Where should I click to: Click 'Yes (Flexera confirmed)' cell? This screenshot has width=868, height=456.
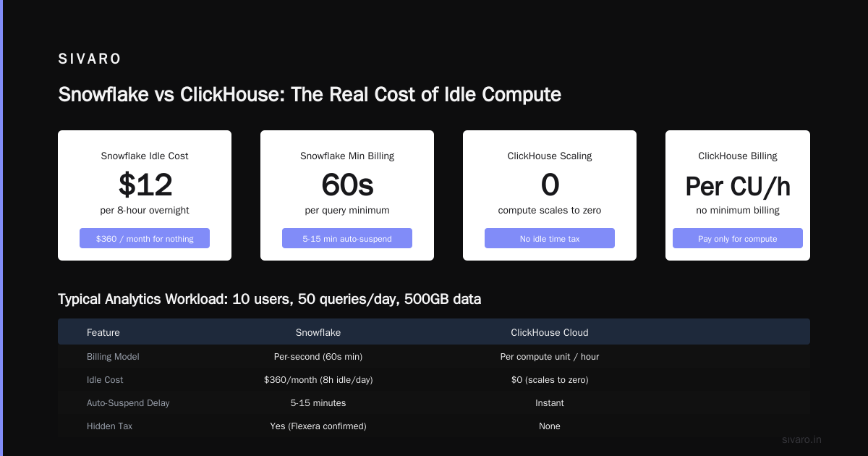click(x=318, y=426)
